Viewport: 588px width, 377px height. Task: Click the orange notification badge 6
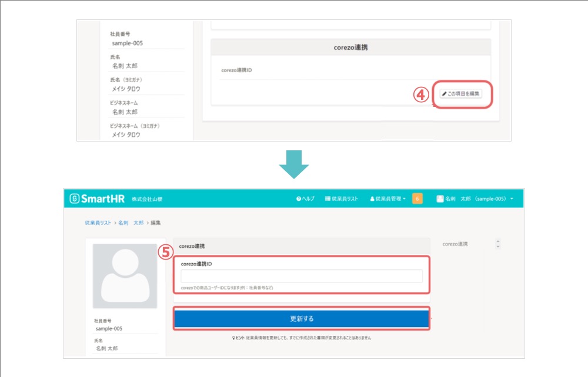click(417, 199)
